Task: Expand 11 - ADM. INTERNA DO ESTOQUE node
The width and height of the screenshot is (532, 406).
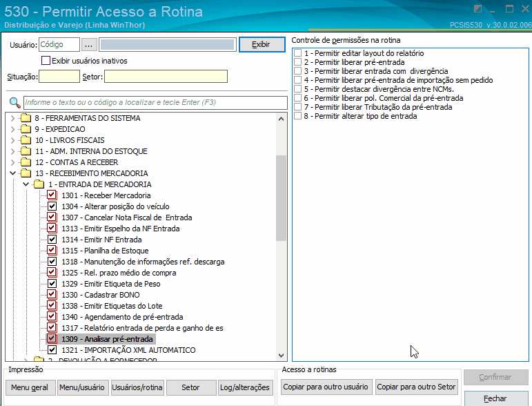Action: click(13, 151)
